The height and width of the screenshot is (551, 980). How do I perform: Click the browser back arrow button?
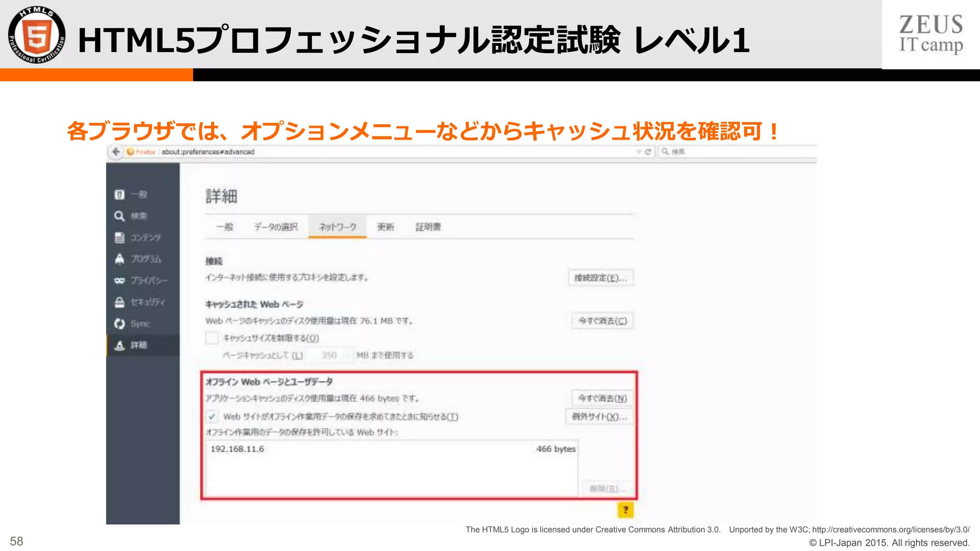click(115, 152)
